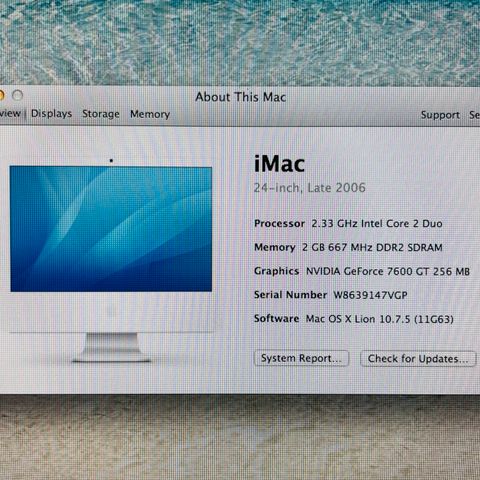This screenshot has height=480, width=480.
Task: Click the System Report... button
Action: coord(301,358)
